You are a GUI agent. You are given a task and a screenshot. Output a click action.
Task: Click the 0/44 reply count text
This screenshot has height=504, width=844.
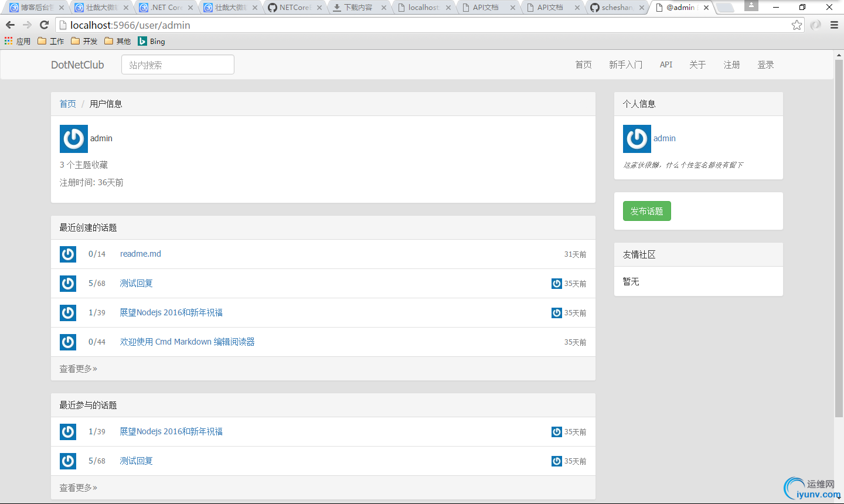coord(97,342)
